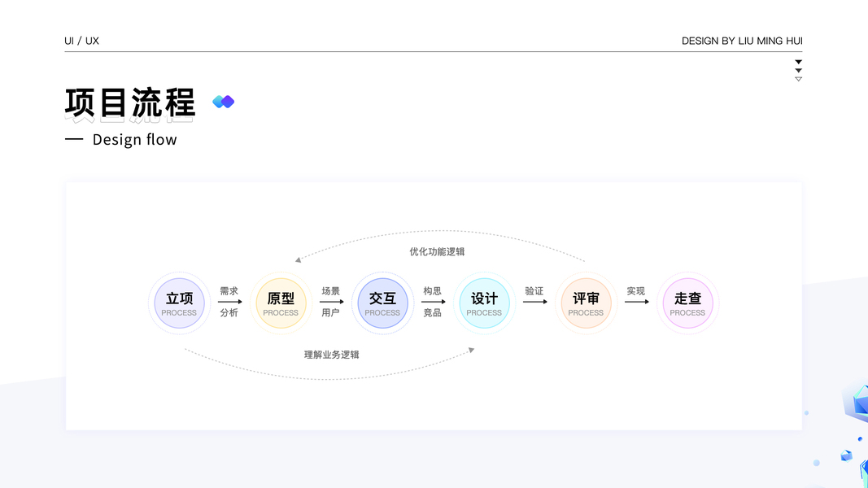Click DESIGN BY LIU MING HUI text
This screenshot has height=488, width=868.
tap(742, 41)
